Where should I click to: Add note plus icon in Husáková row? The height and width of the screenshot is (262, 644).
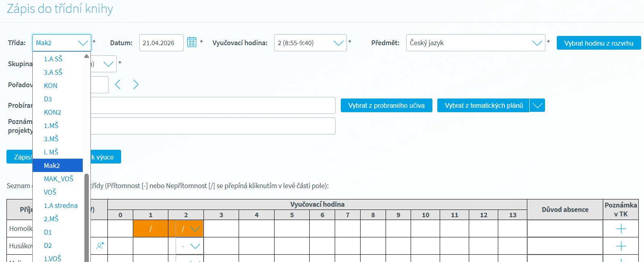pos(621,246)
